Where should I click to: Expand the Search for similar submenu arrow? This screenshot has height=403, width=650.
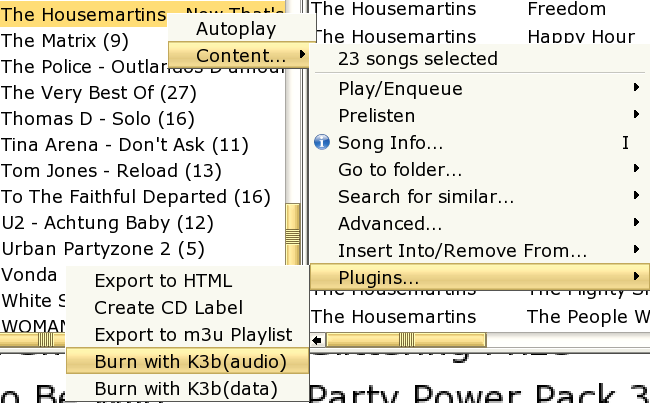[x=636, y=196]
